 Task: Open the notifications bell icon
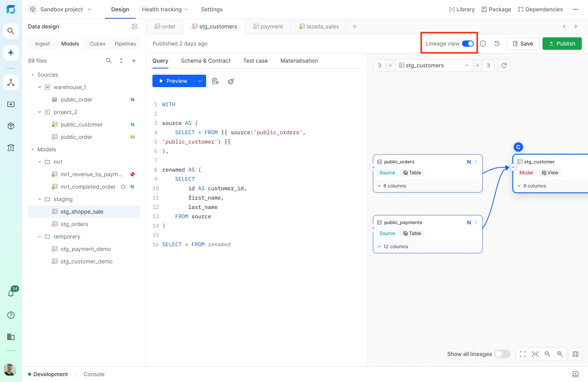pos(11,293)
